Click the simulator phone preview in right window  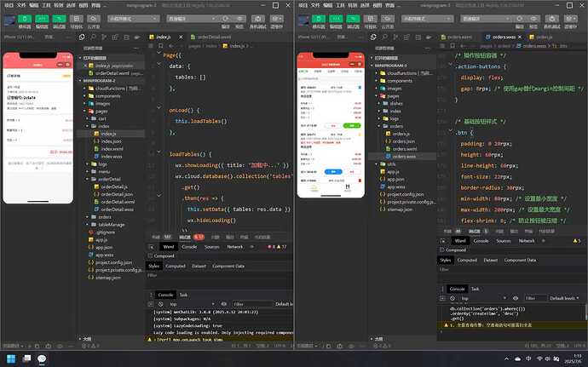pos(331,125)
